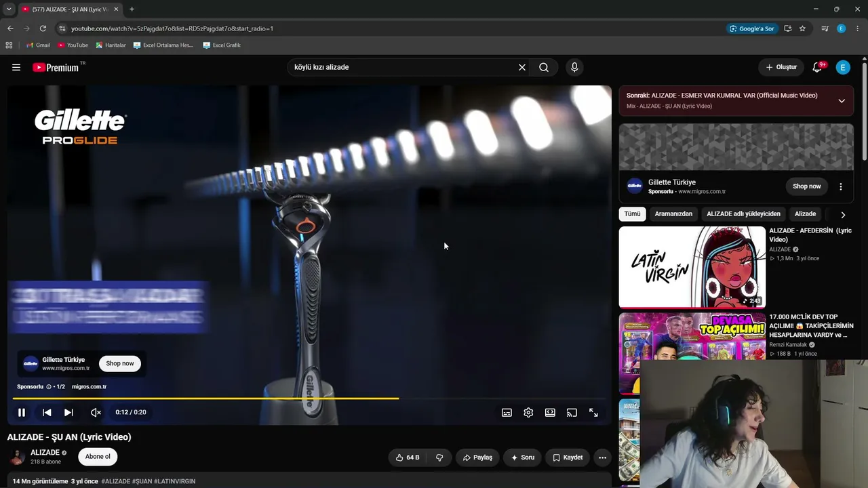Screen dimensions: 868x488
Task: Click the Oluştur create button
Action: (x=781, y=67)
